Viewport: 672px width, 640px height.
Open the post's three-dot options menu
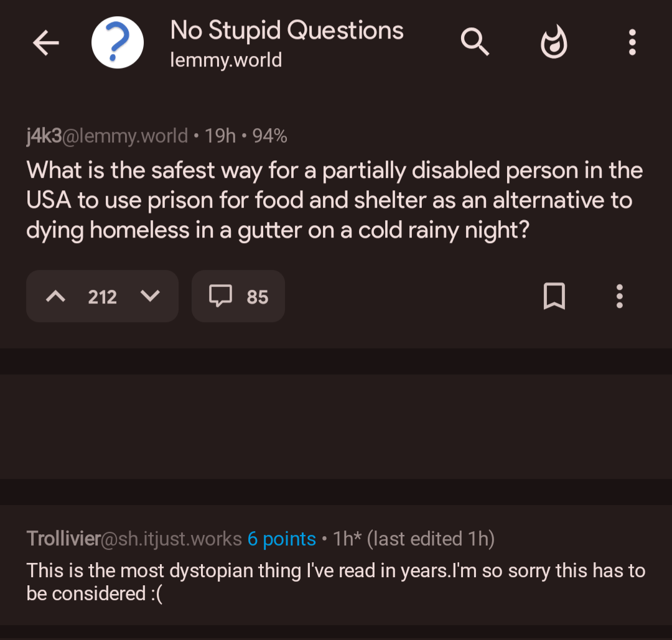click(619, 297)
